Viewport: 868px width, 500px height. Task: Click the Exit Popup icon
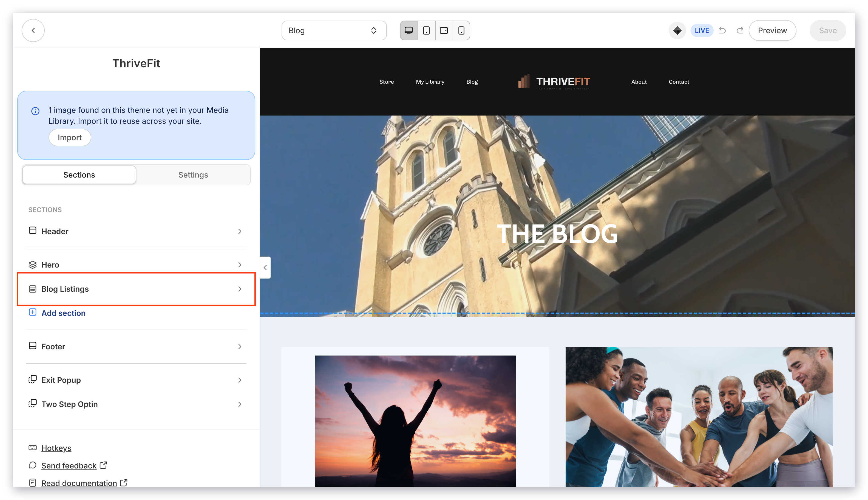33,379
